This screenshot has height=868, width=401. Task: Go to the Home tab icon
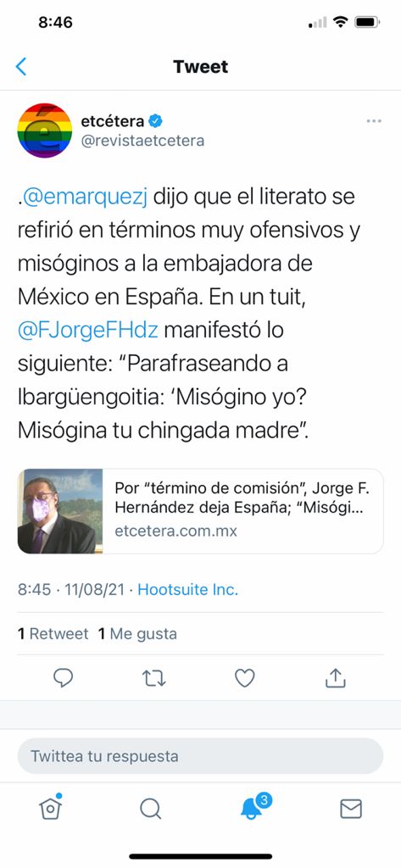50,808
